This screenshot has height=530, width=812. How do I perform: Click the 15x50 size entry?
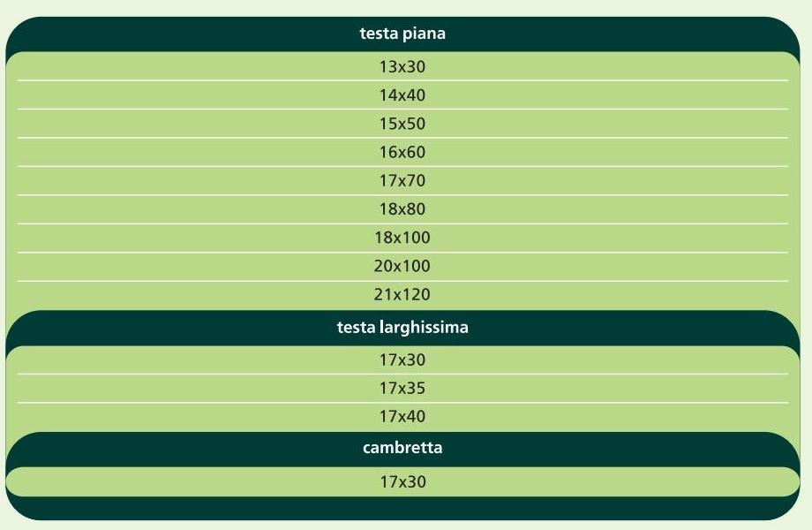pos(402,124)
